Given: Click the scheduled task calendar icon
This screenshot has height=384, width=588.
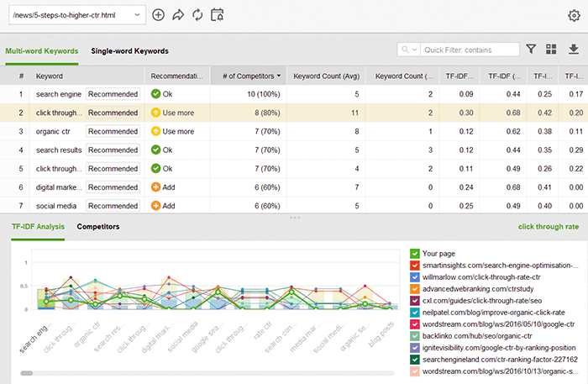Looking at the screenshot, I should pos(217,15).
